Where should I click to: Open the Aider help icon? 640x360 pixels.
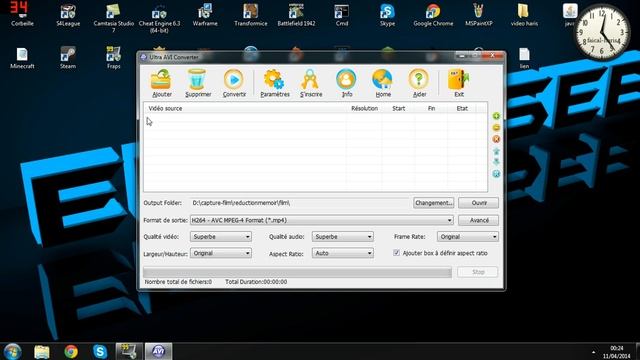(x=419, y=83)
